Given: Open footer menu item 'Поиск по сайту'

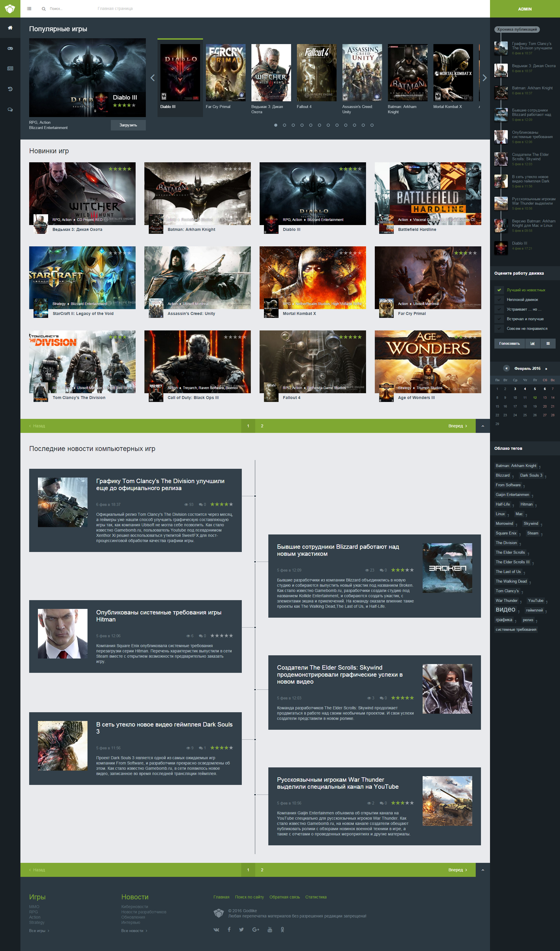Looking at the screenshot, I should (x=249, y=897).
